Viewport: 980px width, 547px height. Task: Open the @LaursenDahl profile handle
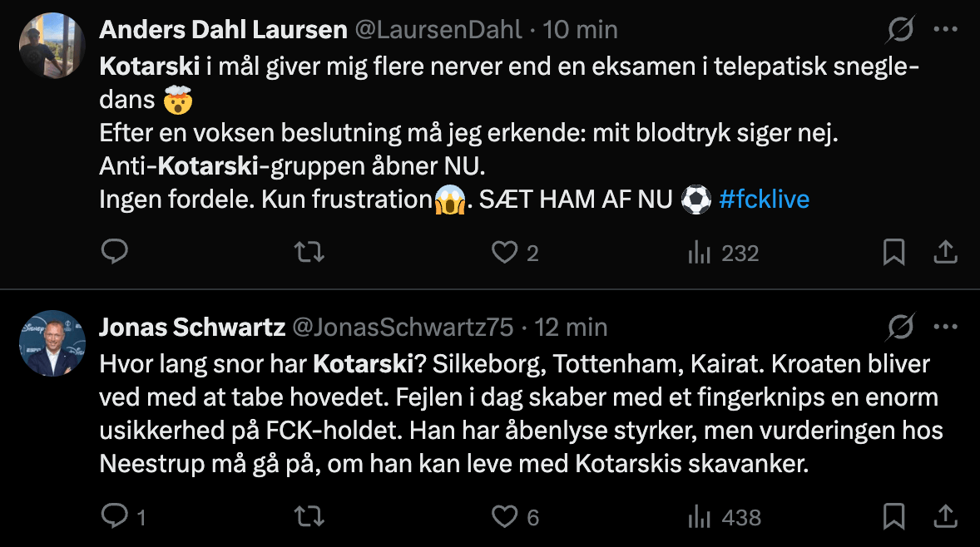coord(438,30)
